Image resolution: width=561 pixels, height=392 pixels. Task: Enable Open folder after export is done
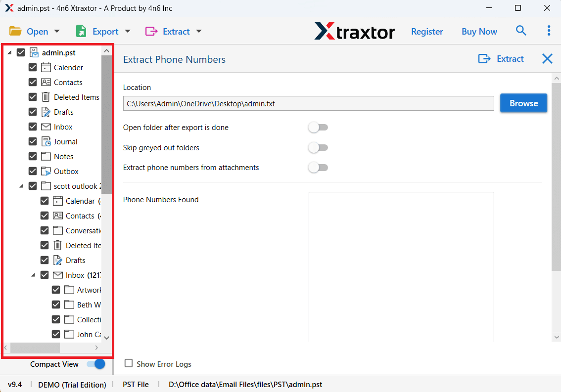click(x=318, y=128)
